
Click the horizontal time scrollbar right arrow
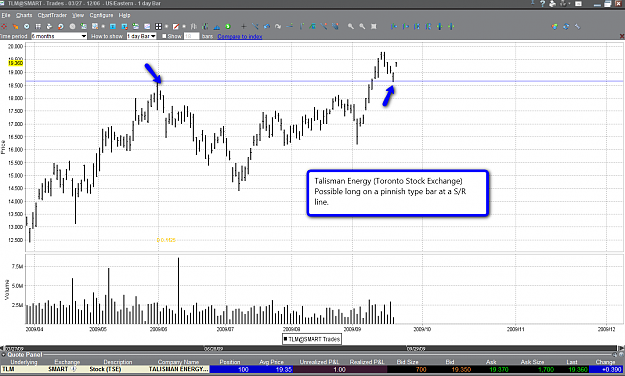(621, 348)
